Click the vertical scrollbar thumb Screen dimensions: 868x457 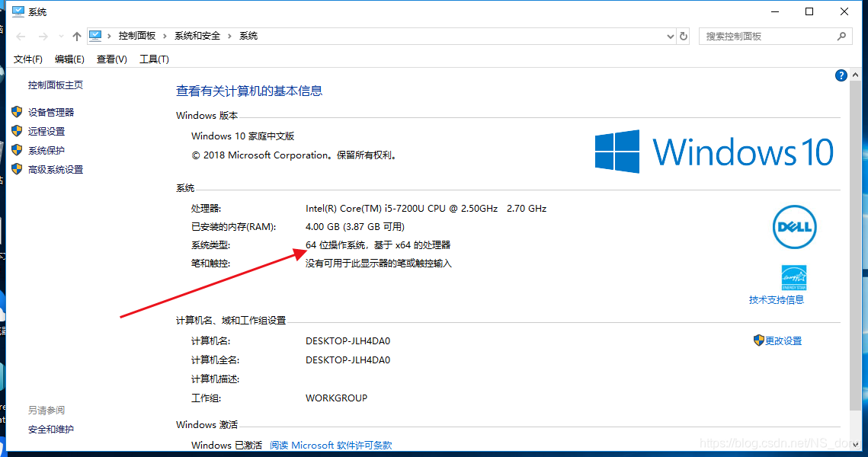click(856, 246)
